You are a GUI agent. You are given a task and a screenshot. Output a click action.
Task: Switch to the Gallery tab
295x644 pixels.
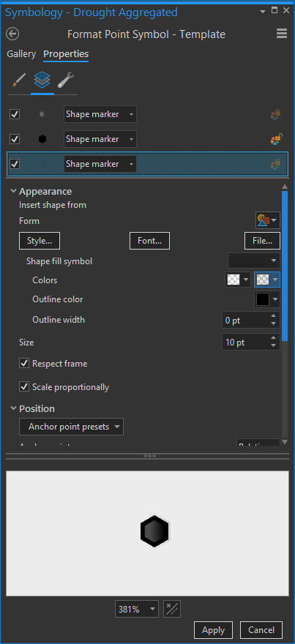(x=21, y=54)
